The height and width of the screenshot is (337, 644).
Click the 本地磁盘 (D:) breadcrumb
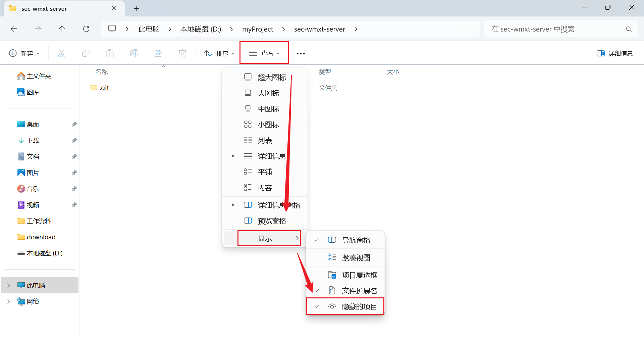click(201, 29)
